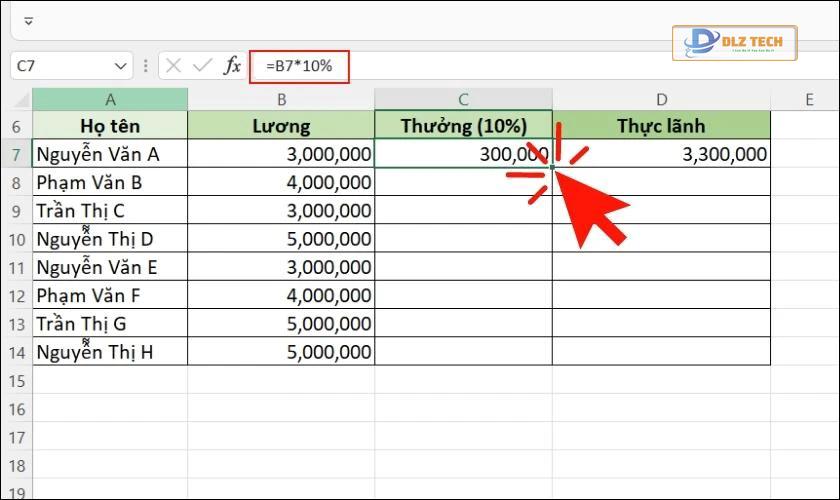Image resolution: width=840 pixels, height=500 pixels.
Task: Cancel the formula entry with X icon
Action: coord(173,66)
